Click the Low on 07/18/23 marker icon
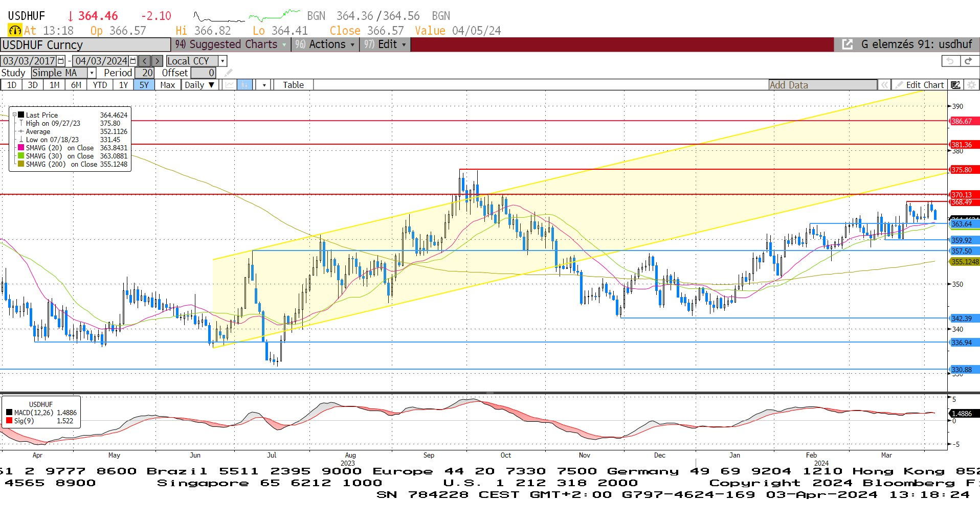The height and width of the screenshot is (523, 980). pos(21,140)
